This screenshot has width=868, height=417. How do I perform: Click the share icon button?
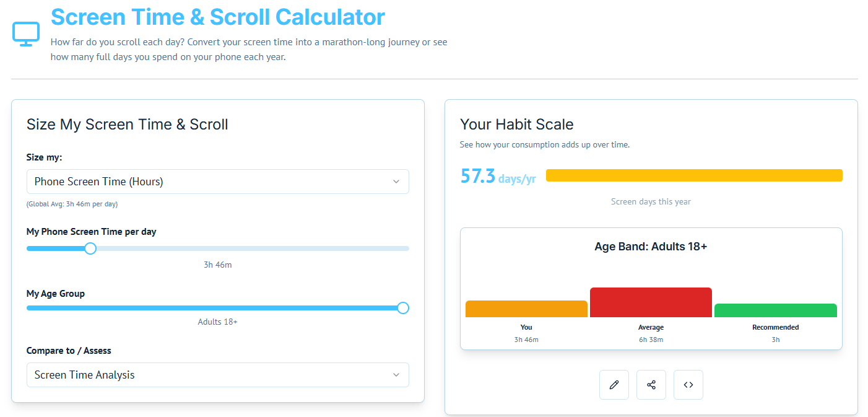(x=651, y=385)
